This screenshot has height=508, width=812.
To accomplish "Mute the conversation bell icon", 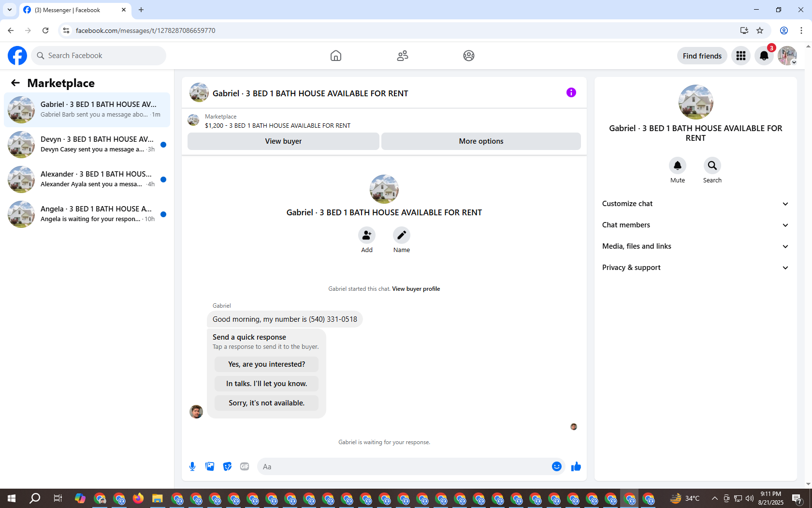I will (x=678, y=165).
